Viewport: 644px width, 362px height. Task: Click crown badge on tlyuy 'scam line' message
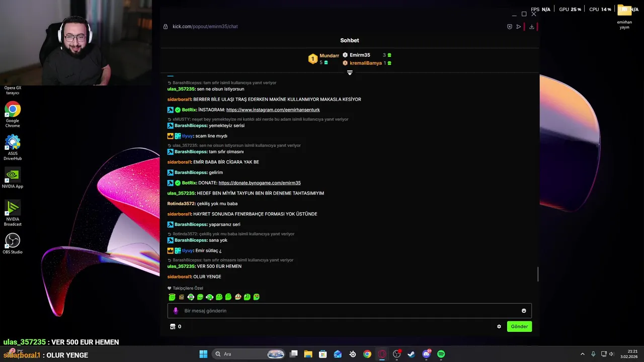(x=171, y=136)
